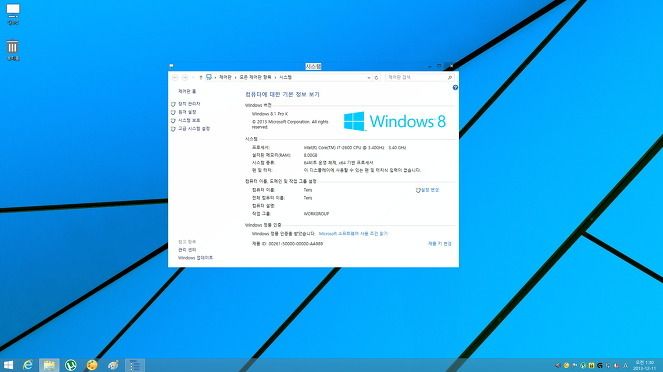Launch Internet Explorer from the taskbar
The image size is (663, 372).
[x=28, y=365]
